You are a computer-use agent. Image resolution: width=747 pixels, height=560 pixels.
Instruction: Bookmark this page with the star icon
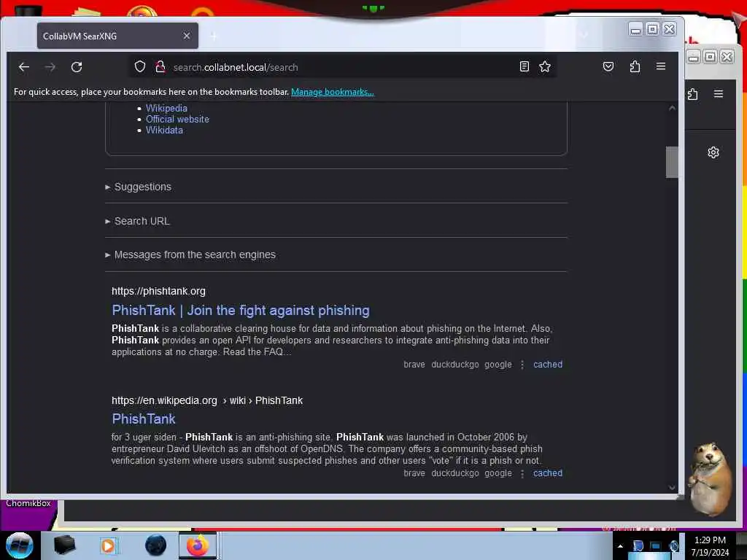click(545, 66)
